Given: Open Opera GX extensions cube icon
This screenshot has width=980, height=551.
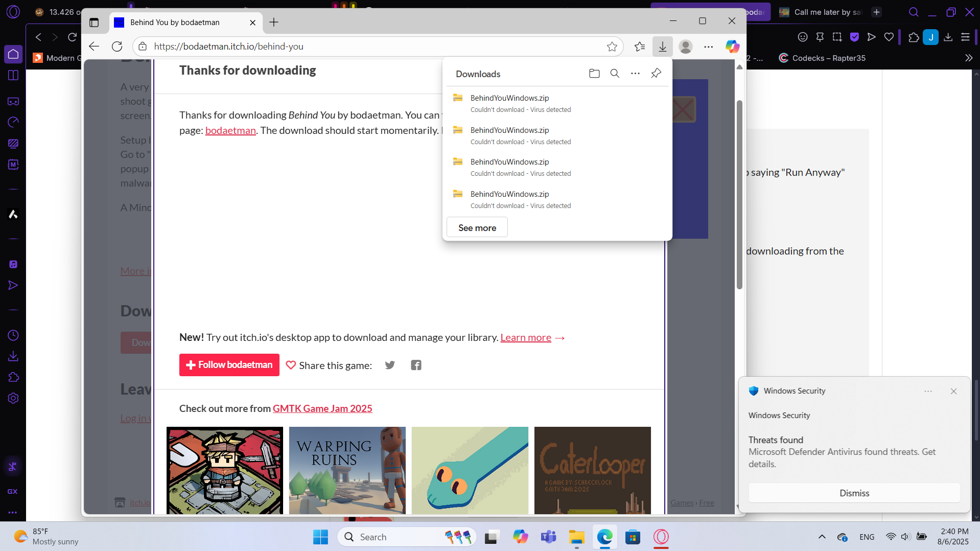Looking at the screenshot, I should [914, 37].
